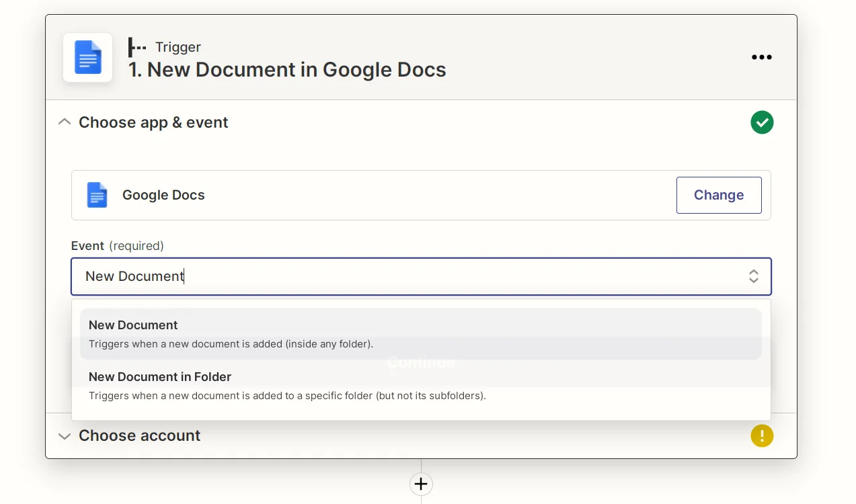The width and height of the screenshot is (856, 504).
Task: Select the New Document event option
Action: pos(420,333)
